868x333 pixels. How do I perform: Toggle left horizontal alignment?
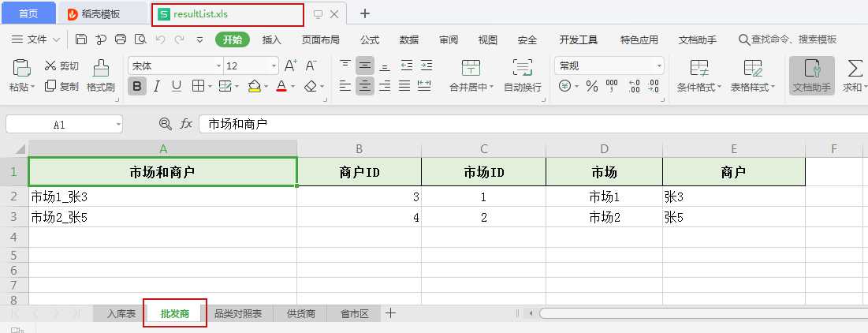(345, 85)
